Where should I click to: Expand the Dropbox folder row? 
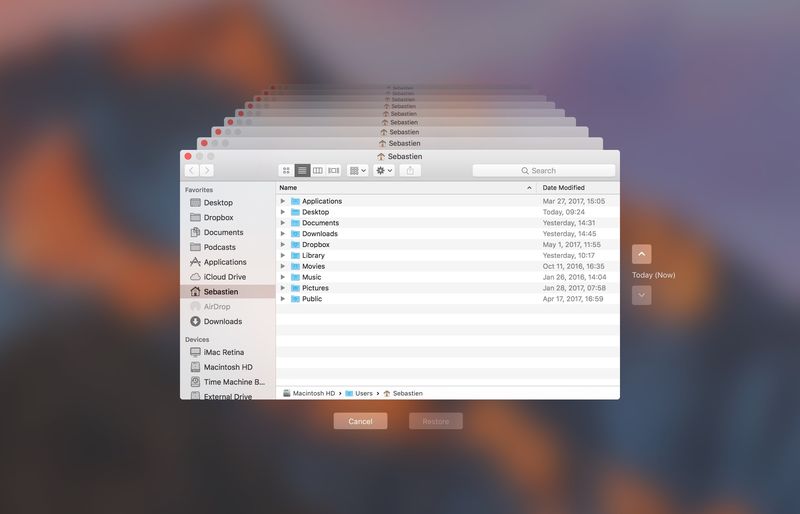point(283,244)
